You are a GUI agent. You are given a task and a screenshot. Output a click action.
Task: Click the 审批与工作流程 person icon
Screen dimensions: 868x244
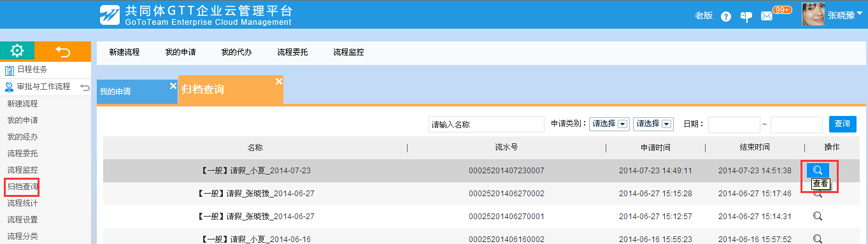tap(9, 87)
